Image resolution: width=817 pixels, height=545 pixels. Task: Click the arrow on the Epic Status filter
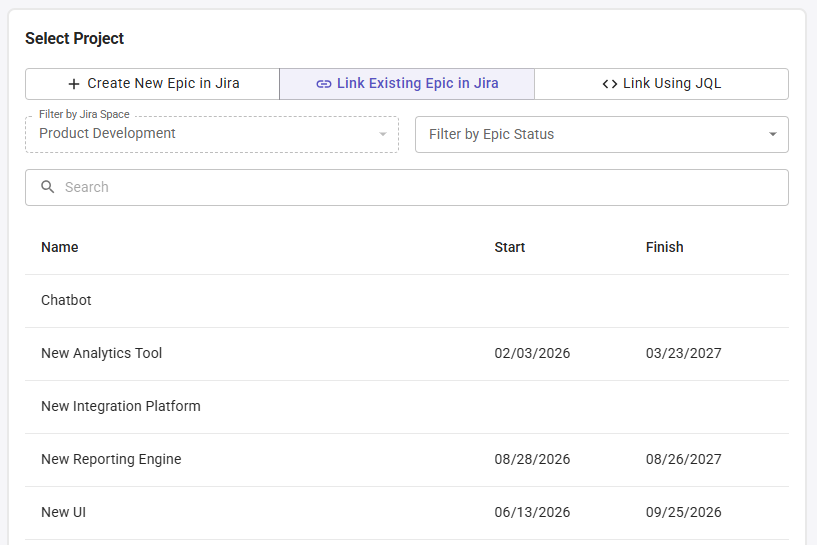[773, 134]
